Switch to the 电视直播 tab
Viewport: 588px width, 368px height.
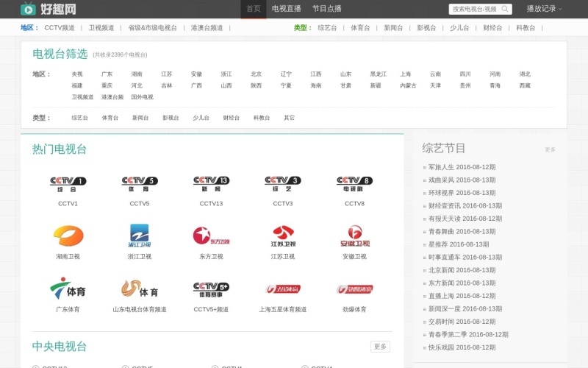tap(287, 9)
